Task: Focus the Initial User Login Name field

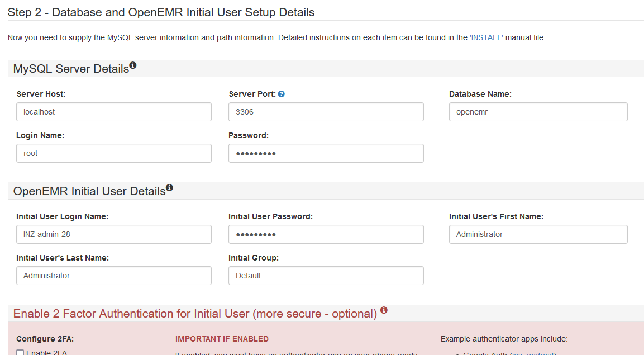Action: click(114, 234)
